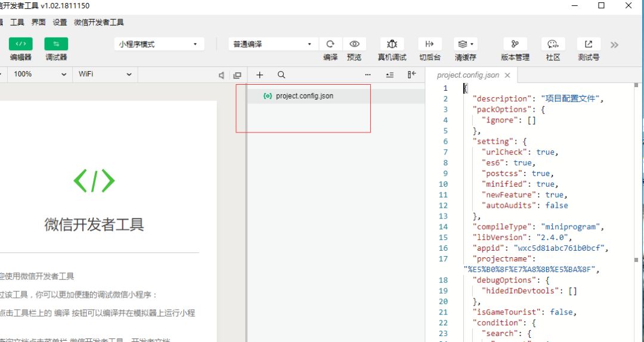The image size is (644, 342).
Task: Open the 小程序模式 mode dropdown
Action: pos(159,44)
